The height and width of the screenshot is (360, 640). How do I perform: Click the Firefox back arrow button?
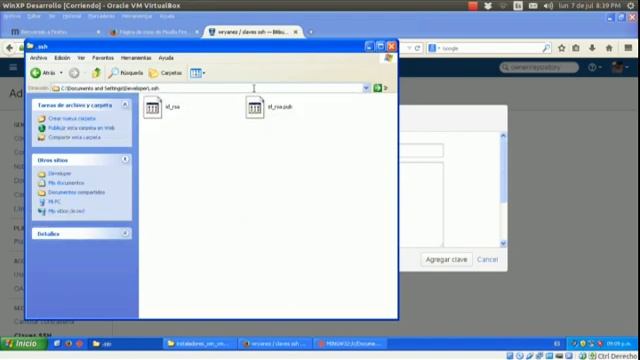[x=9, y=48]
